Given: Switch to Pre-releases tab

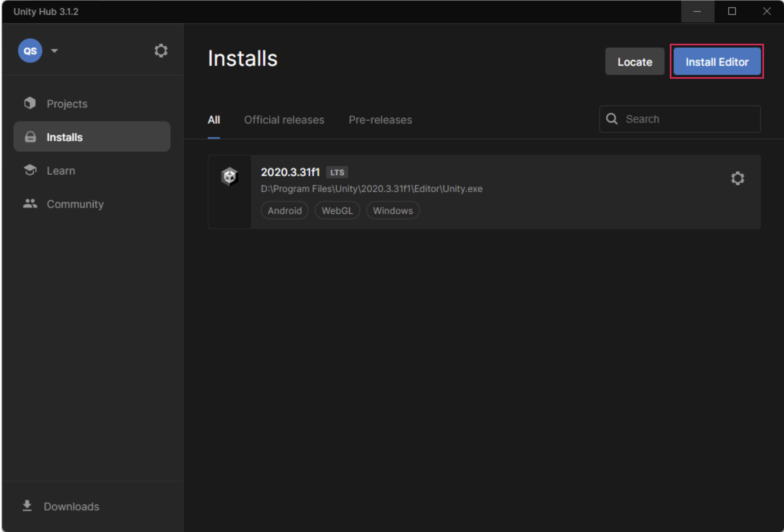Looking at the screenshot, I should (x=380, y=120).
